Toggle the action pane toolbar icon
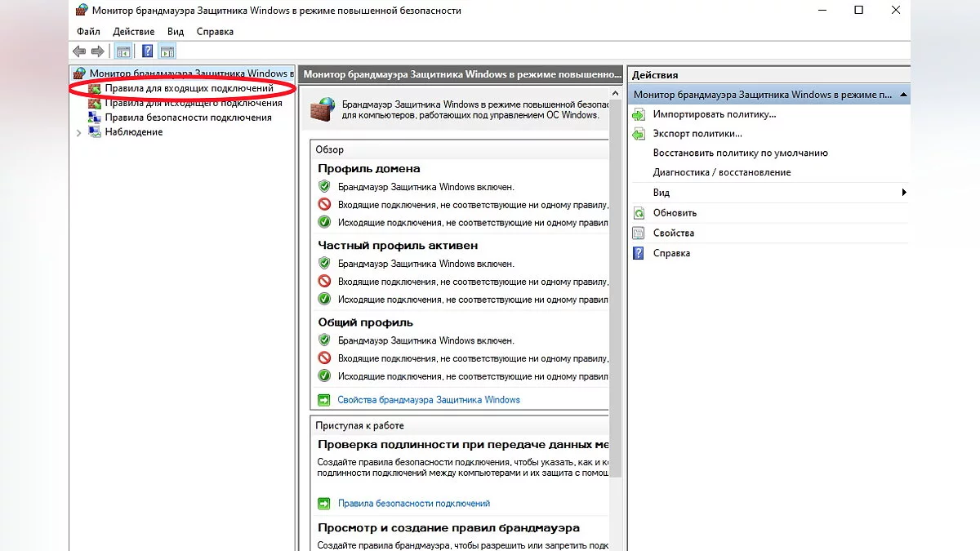Screen dimensions: 980x551 click(x=167, y=51)
